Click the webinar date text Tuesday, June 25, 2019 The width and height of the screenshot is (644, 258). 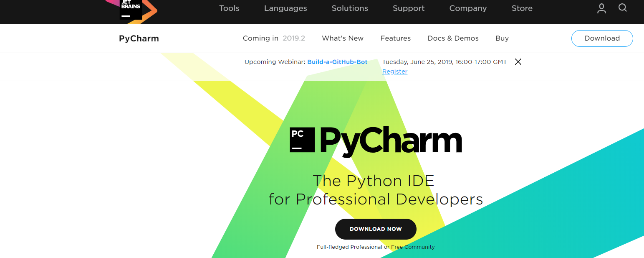417,62
